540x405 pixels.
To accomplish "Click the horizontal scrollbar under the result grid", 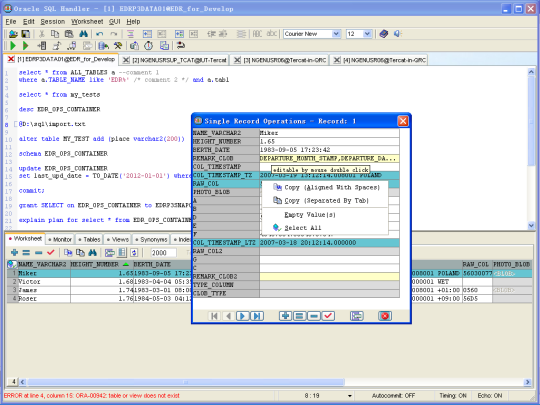I will (x=186, y=382).
